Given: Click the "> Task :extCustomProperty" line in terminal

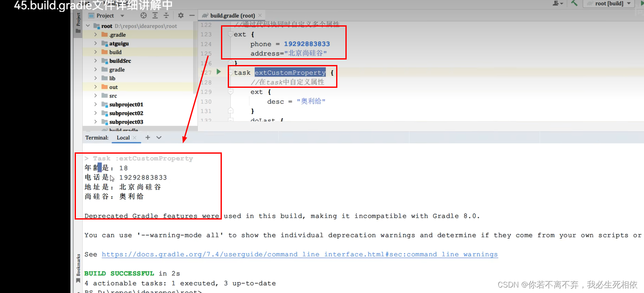Looking at the screenshot, I should [139, 159].
